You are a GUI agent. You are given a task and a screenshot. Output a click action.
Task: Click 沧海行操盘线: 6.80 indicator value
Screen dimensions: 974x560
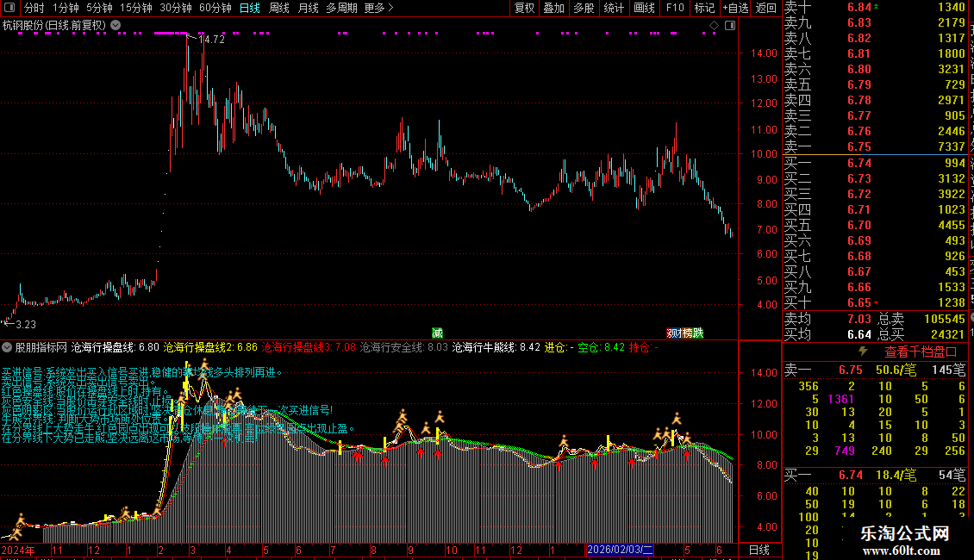pos(115,348)
